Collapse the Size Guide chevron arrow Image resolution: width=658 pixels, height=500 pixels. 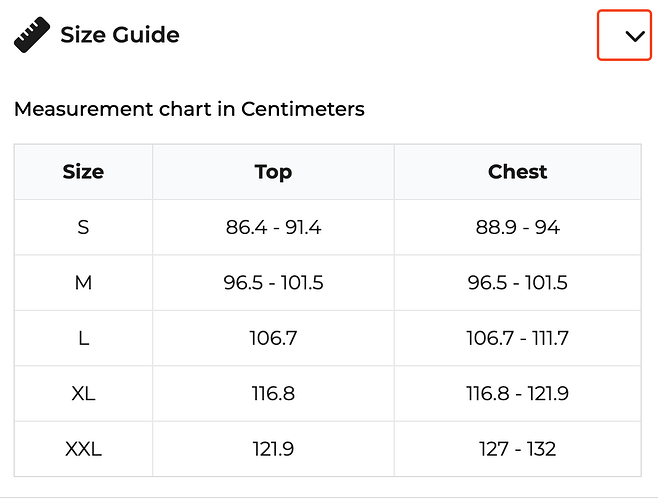[635, 36]
